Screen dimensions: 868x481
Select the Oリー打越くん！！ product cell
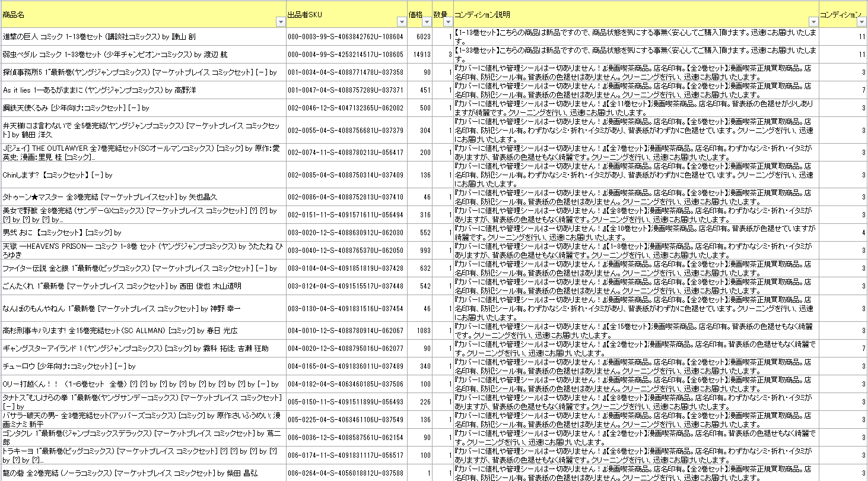[143, 384]
